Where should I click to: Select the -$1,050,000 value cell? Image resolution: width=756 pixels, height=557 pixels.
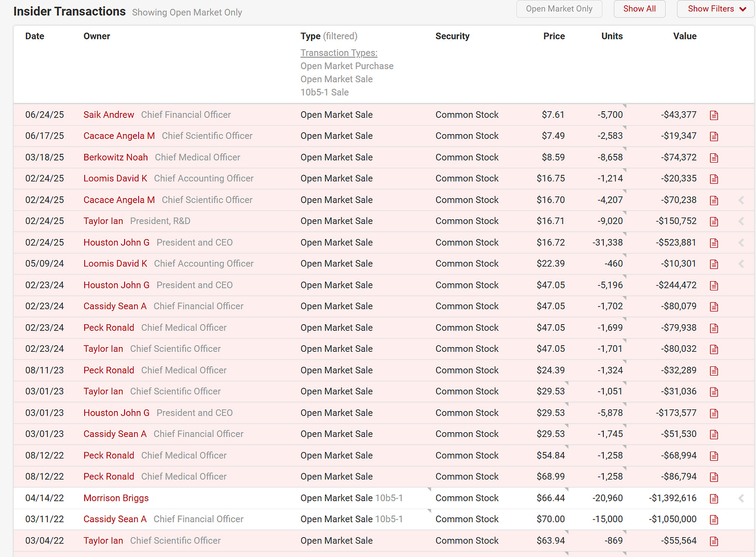pos(673,520)
